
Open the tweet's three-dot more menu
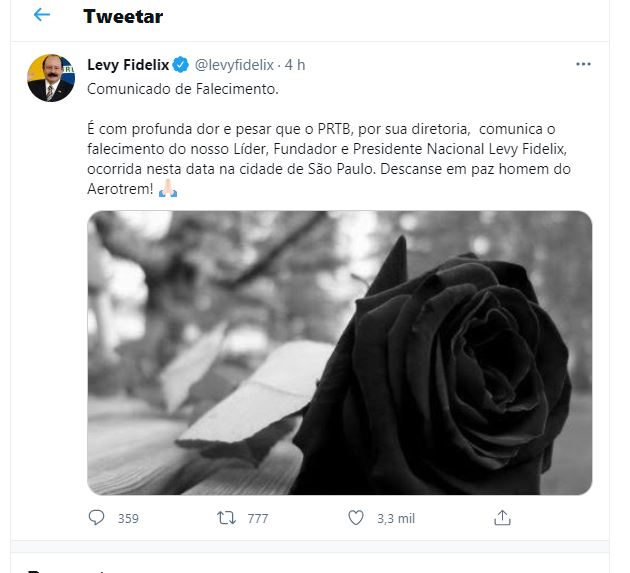coord(584,65)
